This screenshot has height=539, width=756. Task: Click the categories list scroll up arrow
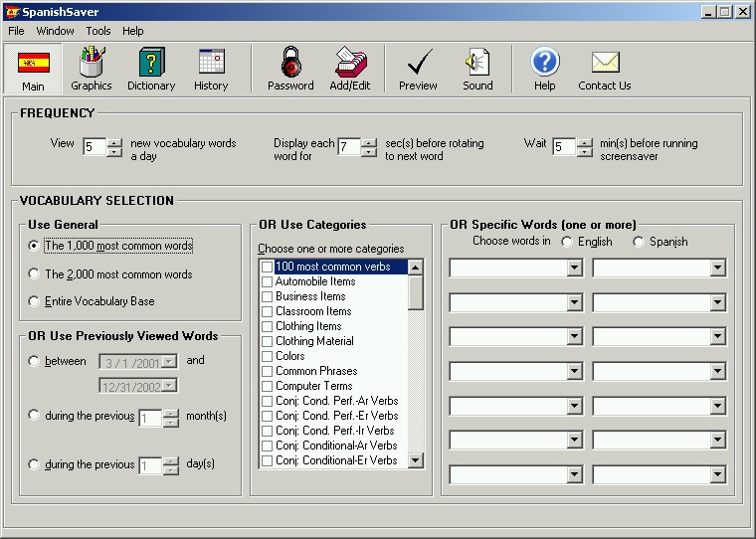(x=415, y=268)
